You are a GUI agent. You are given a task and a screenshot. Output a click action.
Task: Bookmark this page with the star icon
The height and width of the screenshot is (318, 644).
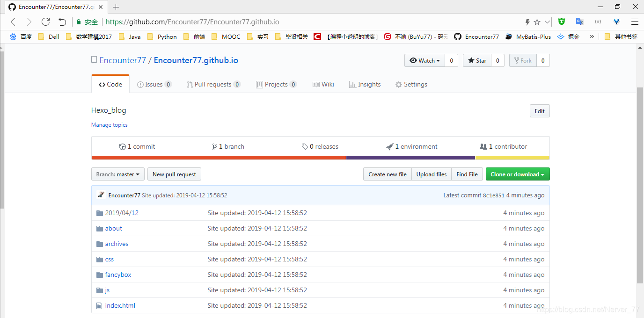(537, 22)
